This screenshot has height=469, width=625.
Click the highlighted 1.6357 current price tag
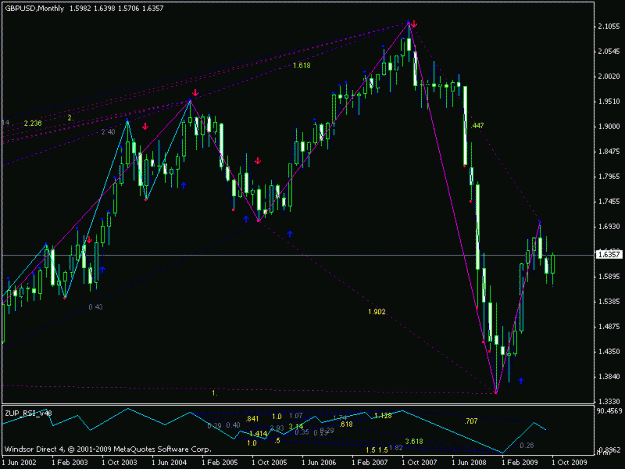609,254
